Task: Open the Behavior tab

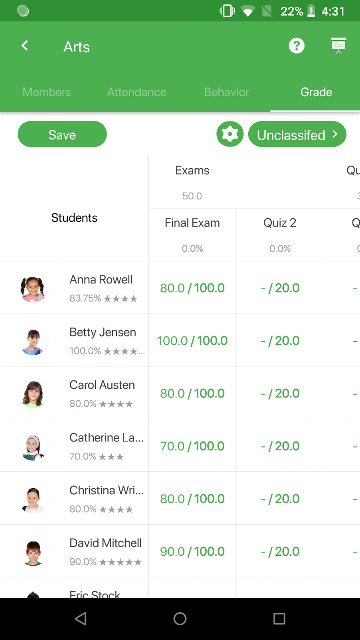Action: click(x=227, y=92)
